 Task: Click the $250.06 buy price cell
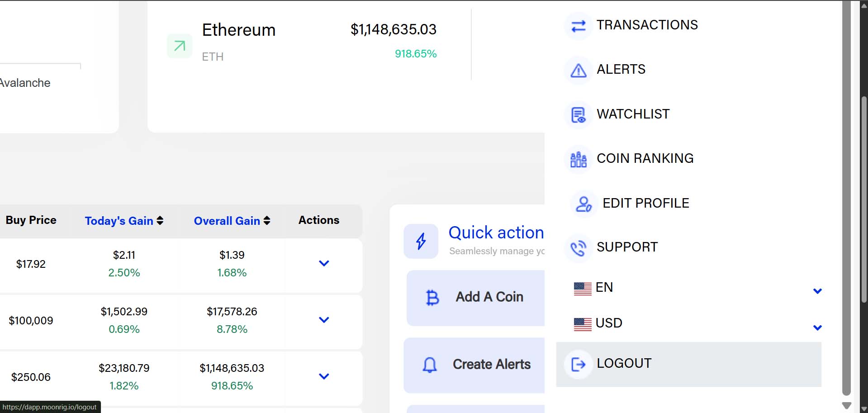(x=31, y=377)
